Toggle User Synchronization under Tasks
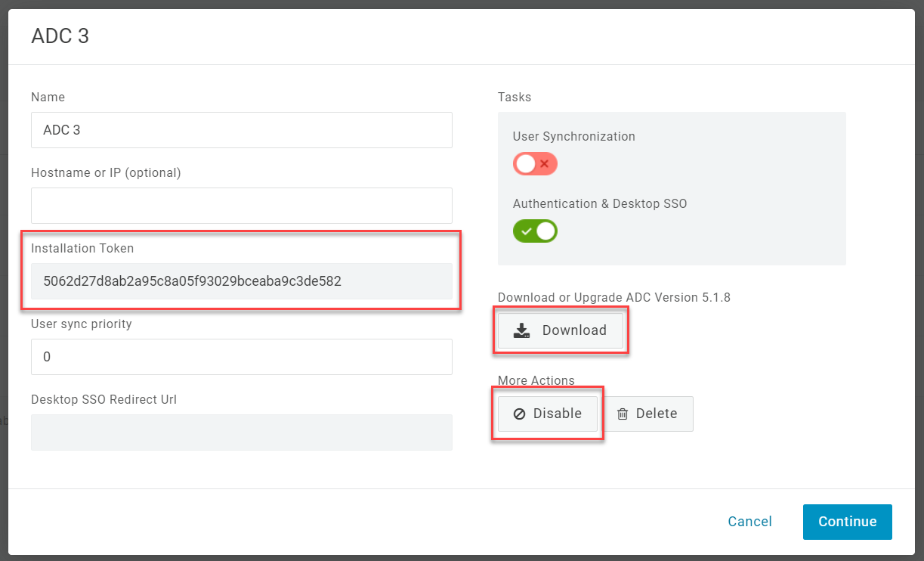Screen dimensions: 924x561 coord(535,163)
